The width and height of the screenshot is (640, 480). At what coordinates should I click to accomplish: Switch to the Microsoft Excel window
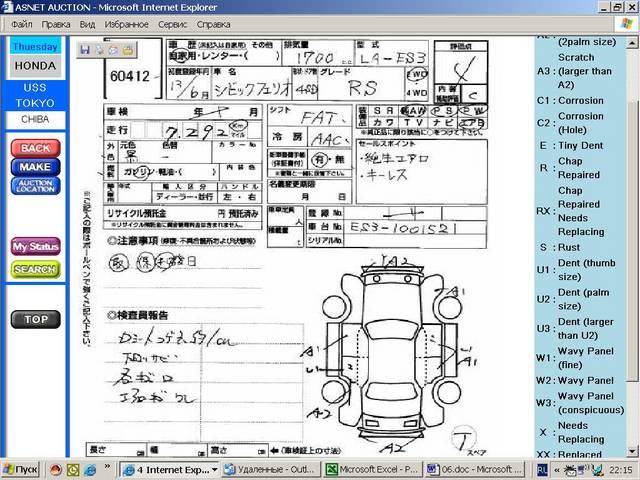(x=371, y=470)
